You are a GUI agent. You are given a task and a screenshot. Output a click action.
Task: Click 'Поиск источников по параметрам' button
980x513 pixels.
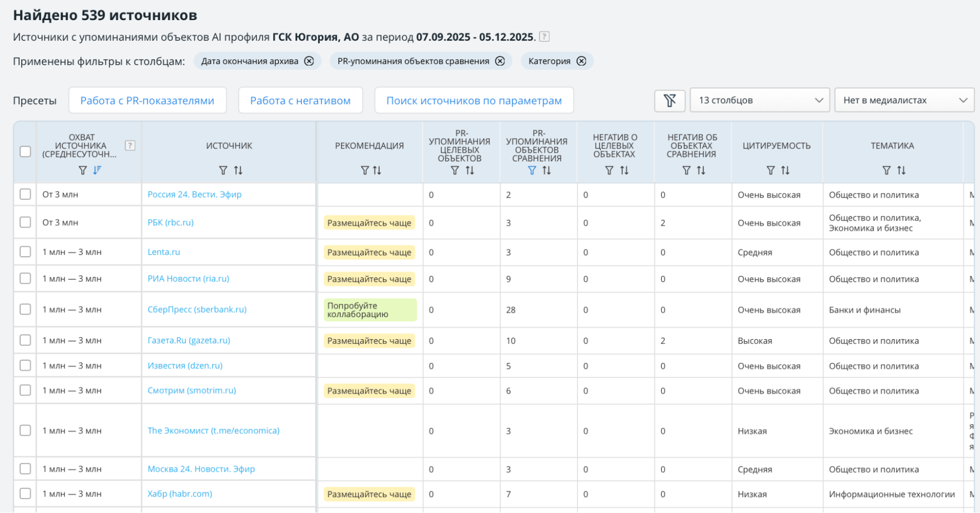coord(474,100)
